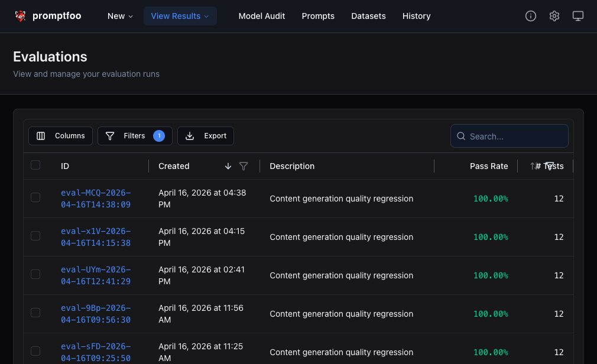The width and height of the screenshot is (597, 364).
Task: Click 'April 16, 2026 at 04:15 PM' cell
Action: [x=202, y=237]
